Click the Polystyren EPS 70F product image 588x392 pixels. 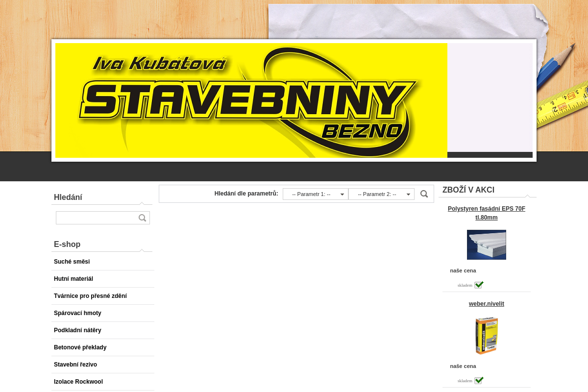[486, 245]
